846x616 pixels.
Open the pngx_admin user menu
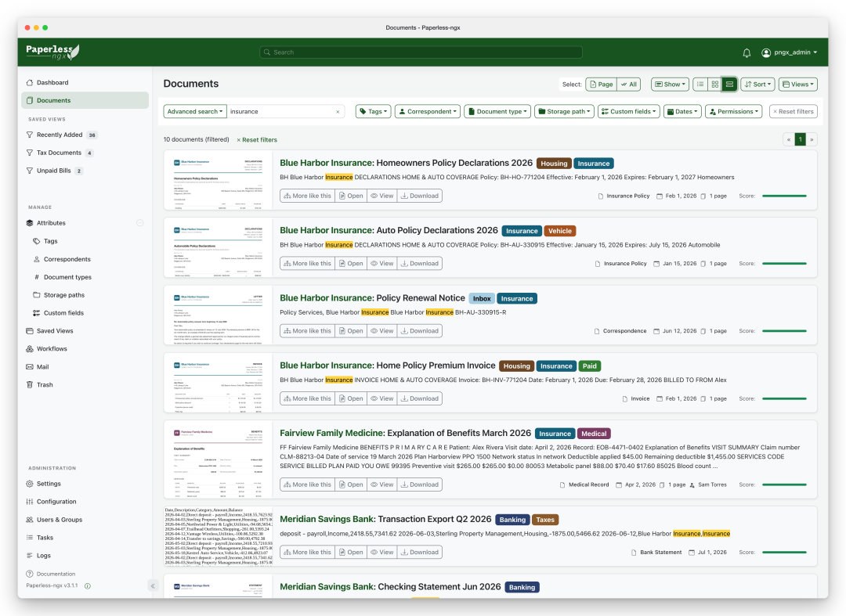pyautogui.click(x=790, y=52)
